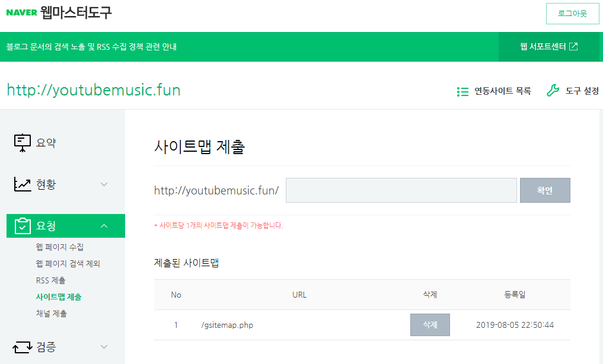This screenshot has height=364, width=603.
Task: Collapse the 요청 menu chevron
Action: pos(104,226)
